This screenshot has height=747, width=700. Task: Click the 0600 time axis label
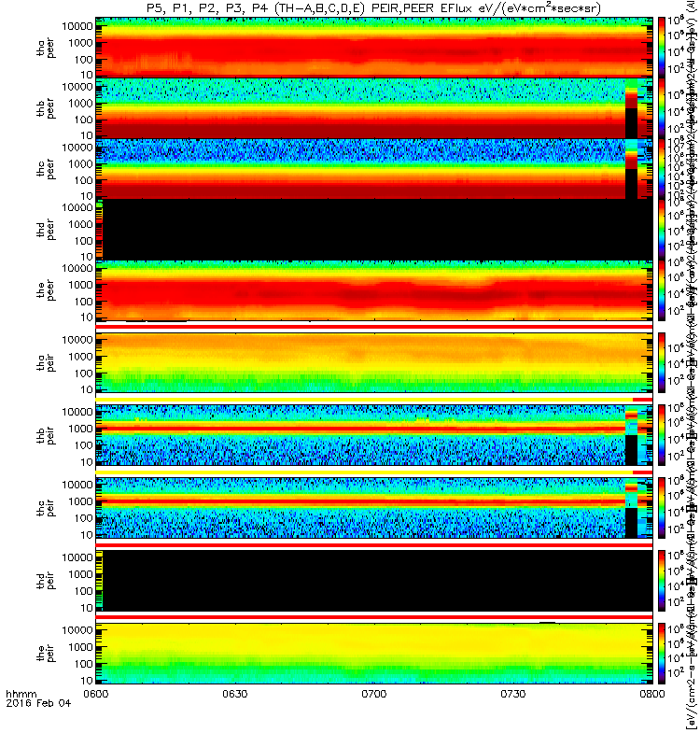96,694
